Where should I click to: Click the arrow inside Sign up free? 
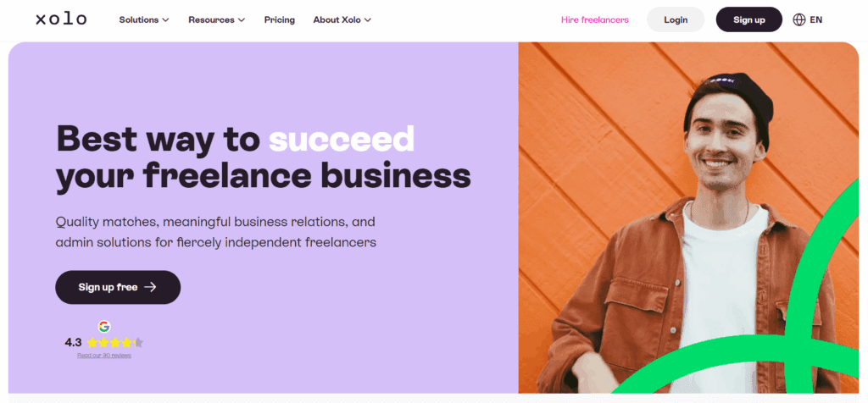click(x=150, y=287)
